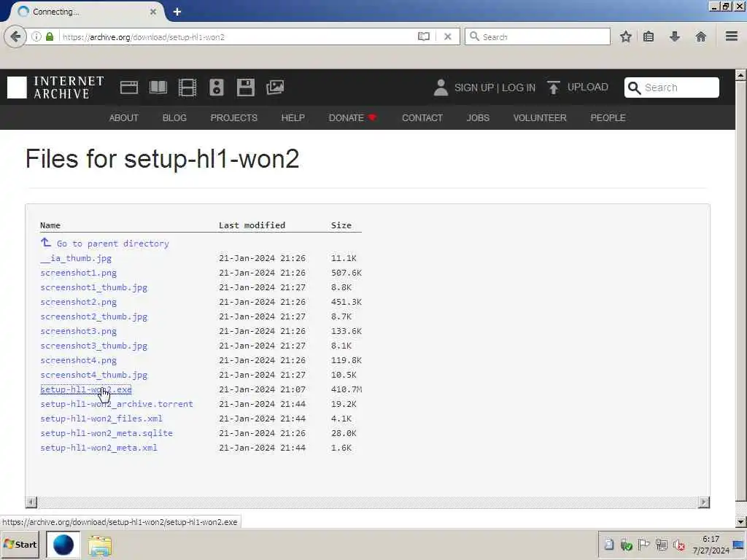Open the BLOG menu item
747x560 pixels.
(174, 117)
